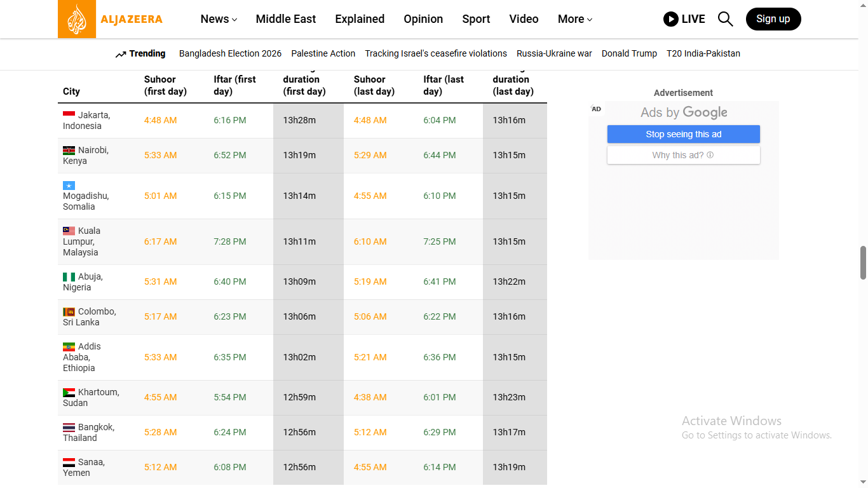868x488 pixels.
Task: Click the info icon in Why this ad
Action: coord(710,155)
